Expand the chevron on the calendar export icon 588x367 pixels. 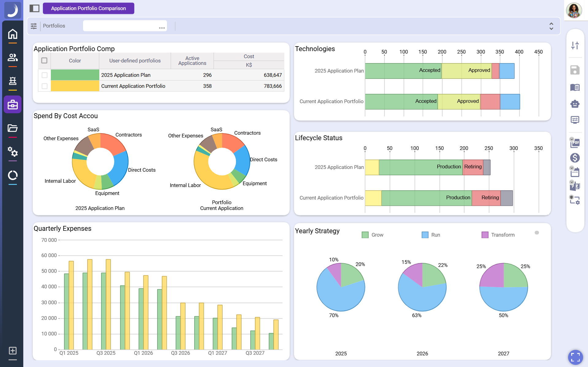pos(571,168)
